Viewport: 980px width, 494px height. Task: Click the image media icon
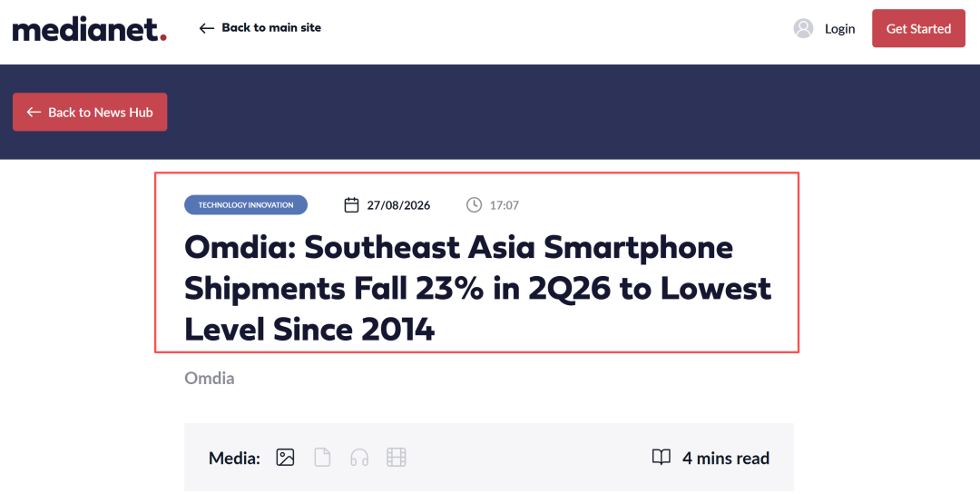click(285, 458)
